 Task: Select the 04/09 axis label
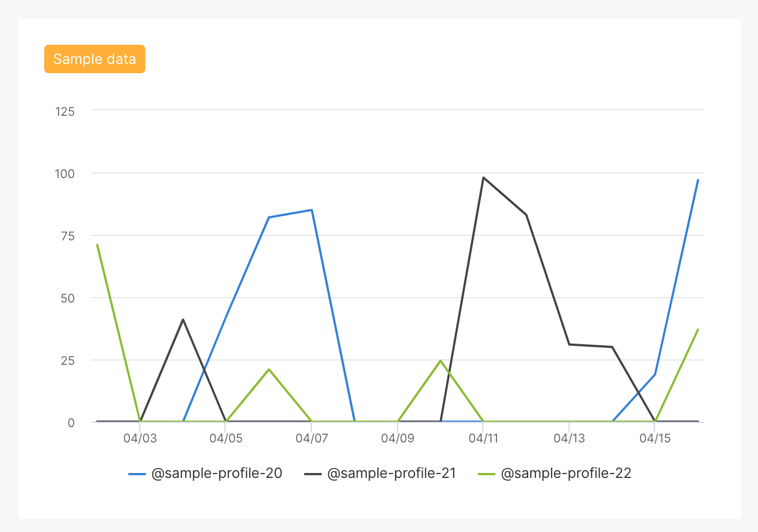[x=398, y=438]
